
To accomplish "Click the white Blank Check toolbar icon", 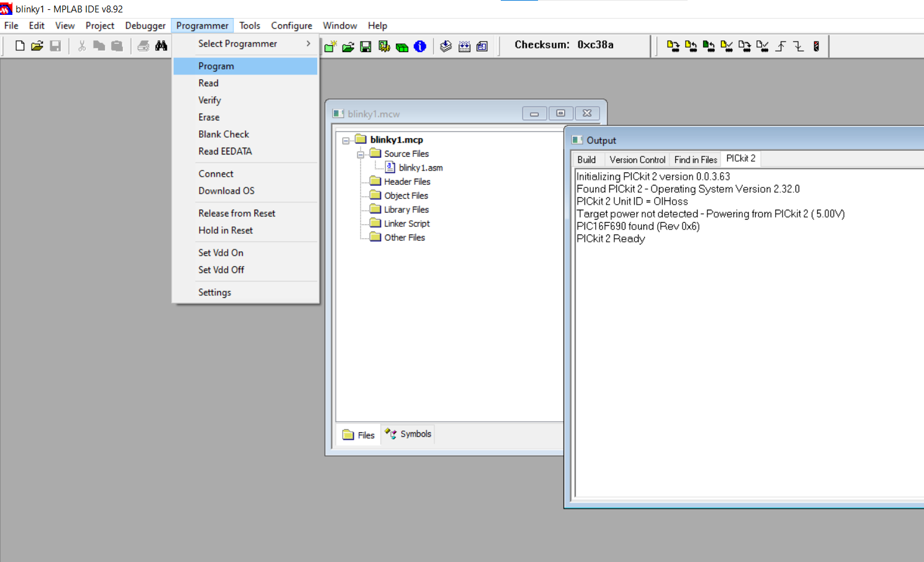I will [x=763, y=46].
